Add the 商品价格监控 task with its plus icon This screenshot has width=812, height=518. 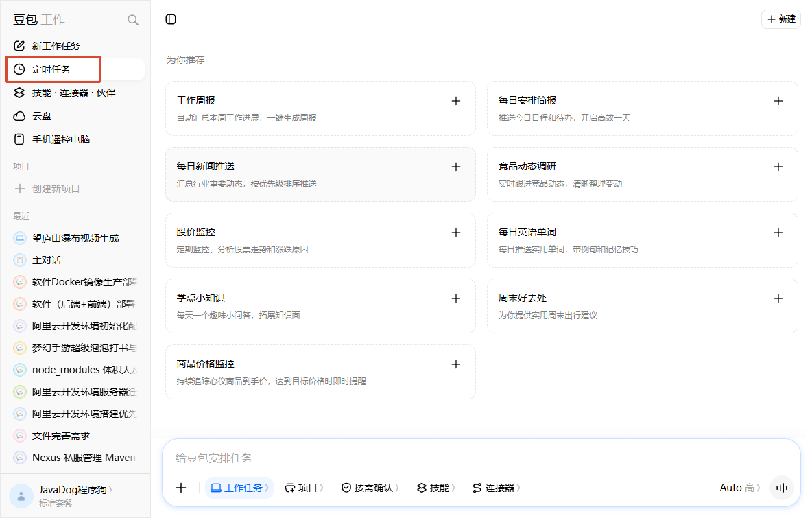pyautogui.click(x=455, y=364)
